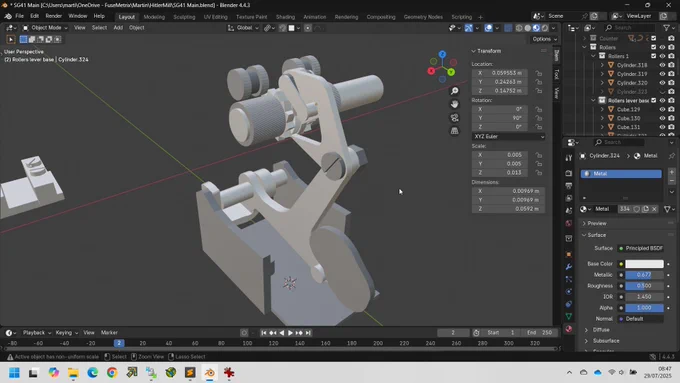Unlink the Metal material with X icon
This screenshot has width=680, height=383.
tap(654, 209)
